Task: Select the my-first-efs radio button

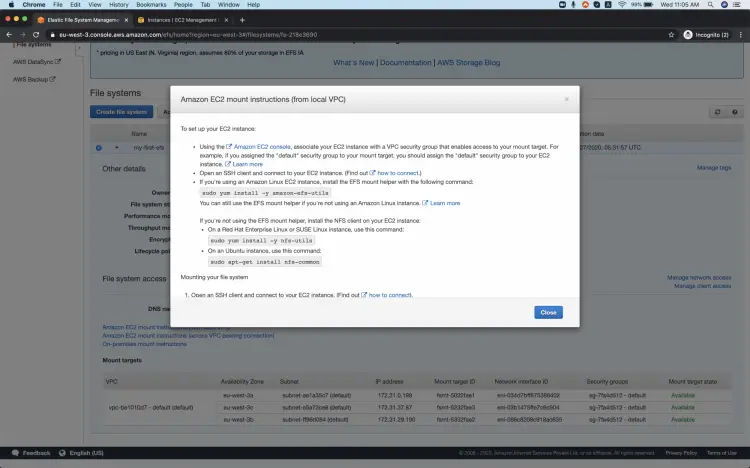Action: click(x=99, y=148)
